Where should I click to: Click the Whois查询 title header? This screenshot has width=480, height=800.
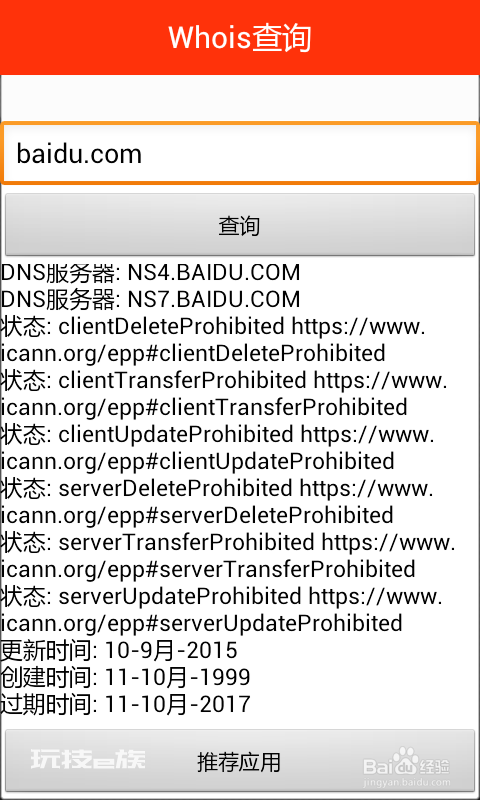click(x=240, y=37)
